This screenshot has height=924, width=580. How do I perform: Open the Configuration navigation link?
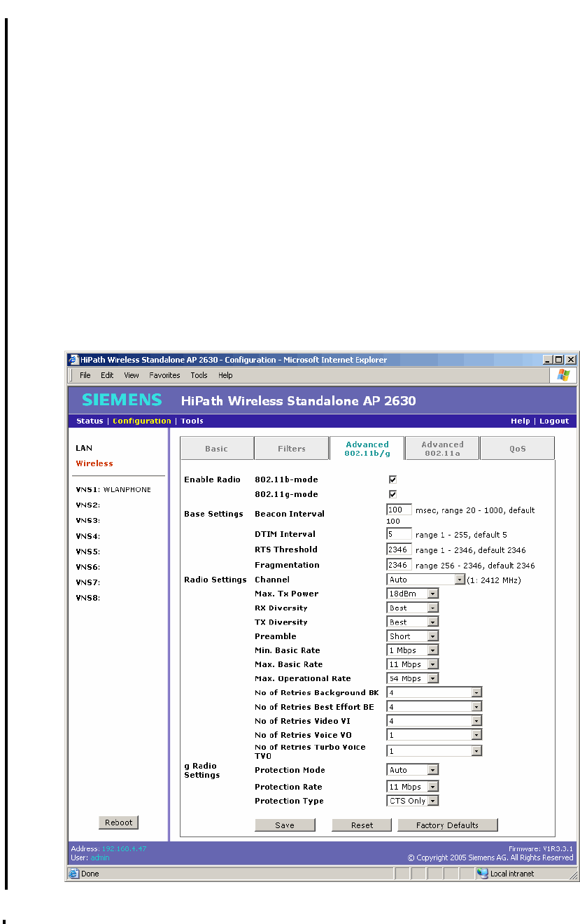142,421
